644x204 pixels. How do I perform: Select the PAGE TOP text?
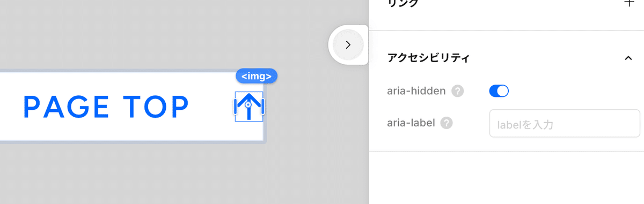(106, 107)
